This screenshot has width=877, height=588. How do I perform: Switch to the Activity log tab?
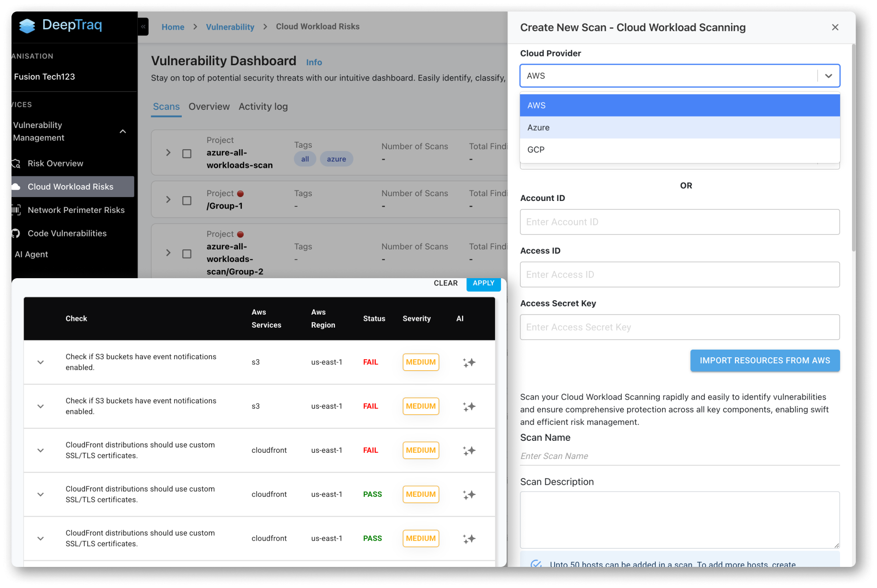(263, 106)
